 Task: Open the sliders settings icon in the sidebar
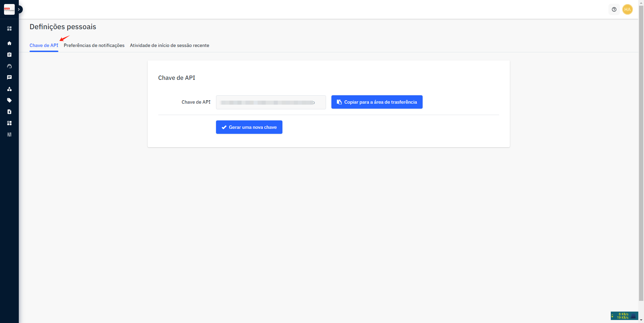click(x=9, y=134)
